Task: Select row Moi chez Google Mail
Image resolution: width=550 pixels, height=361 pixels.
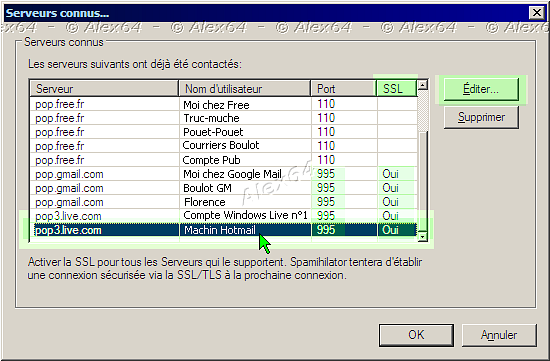Action: click(x=223, y=174)
